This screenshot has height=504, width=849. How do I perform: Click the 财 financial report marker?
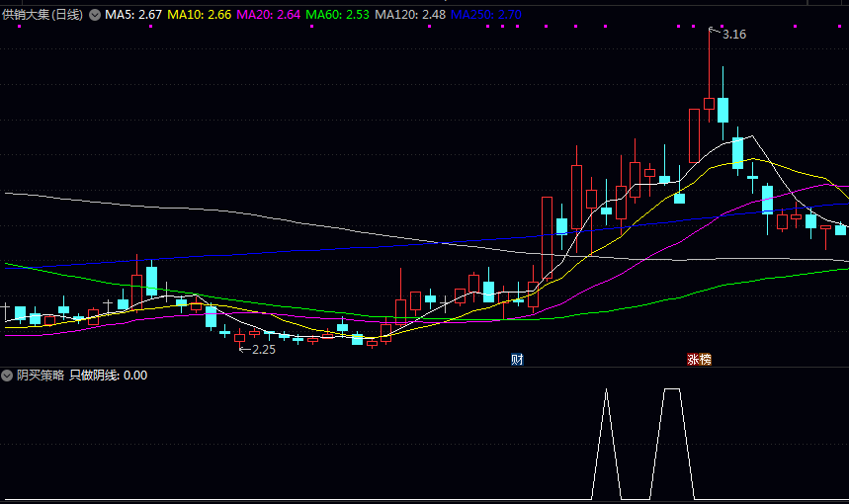pyautogui.click(x=516, y=359)
